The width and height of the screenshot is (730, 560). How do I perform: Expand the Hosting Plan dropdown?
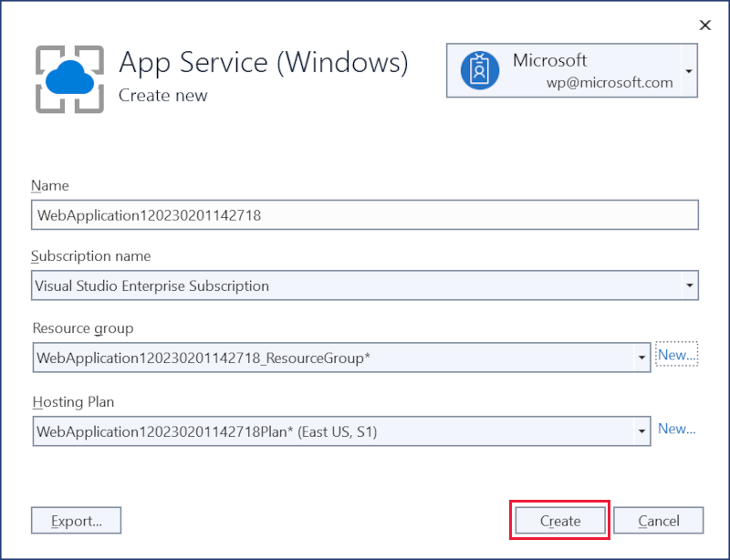(x=641, y=430)
